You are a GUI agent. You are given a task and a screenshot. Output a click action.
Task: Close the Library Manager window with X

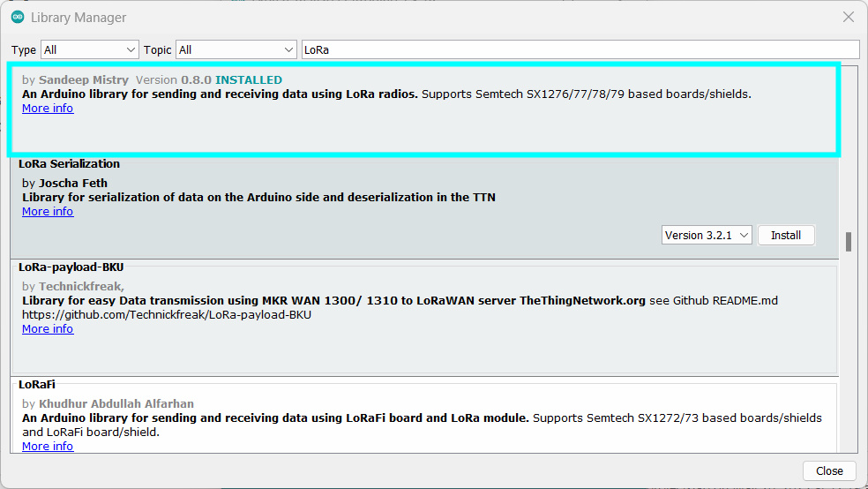848,17
